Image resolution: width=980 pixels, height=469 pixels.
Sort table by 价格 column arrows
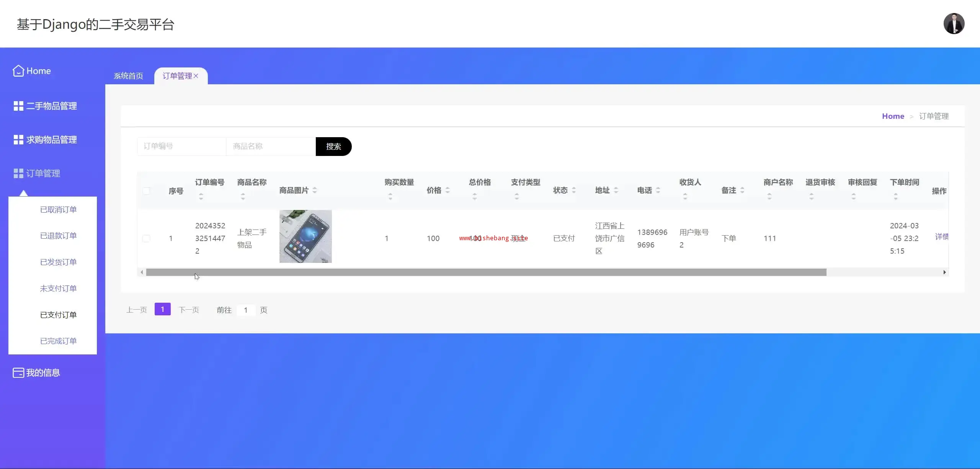(448, 190)
